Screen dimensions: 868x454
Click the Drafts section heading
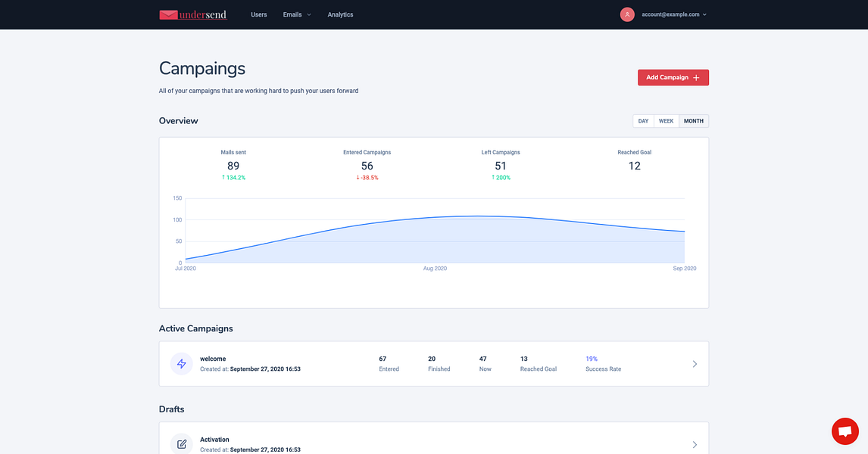point(172,409)
